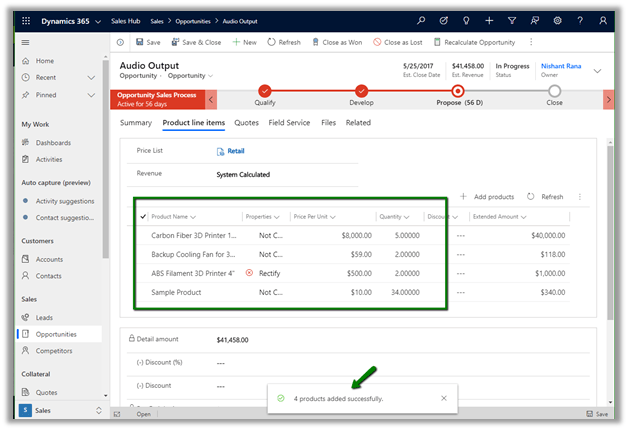Expand the header details chevron
628x430 pixels.
pyautogui.click(x=598, y=71)
